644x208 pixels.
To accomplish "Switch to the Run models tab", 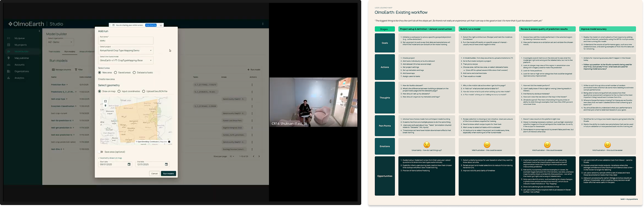I will tap(70, 52).
